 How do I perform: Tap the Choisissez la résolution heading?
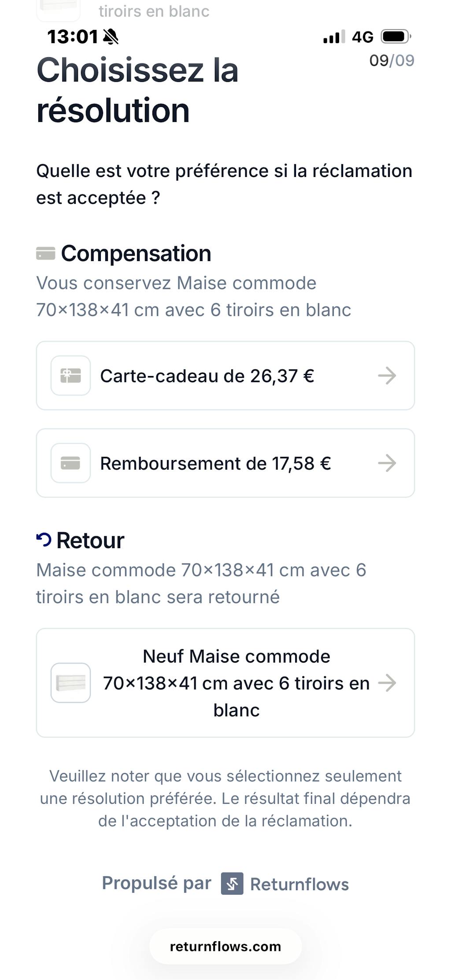pyautogui.click(x=137, y=90)
